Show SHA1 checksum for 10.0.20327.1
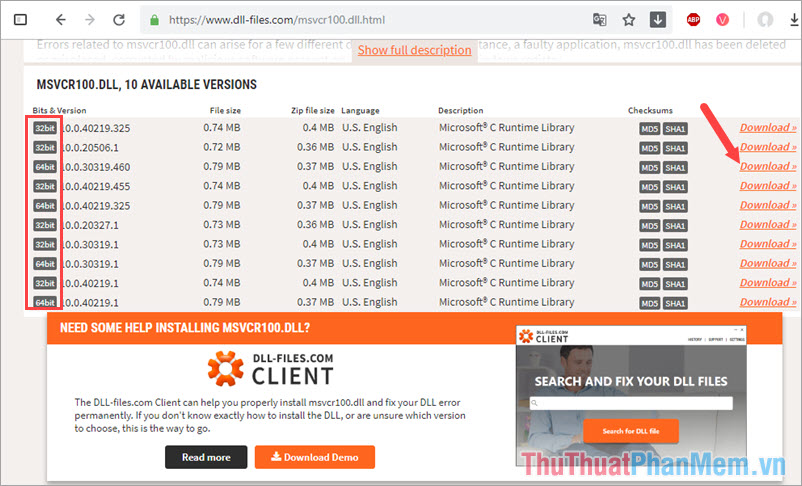802x486 pixels. tap(675, 226)
